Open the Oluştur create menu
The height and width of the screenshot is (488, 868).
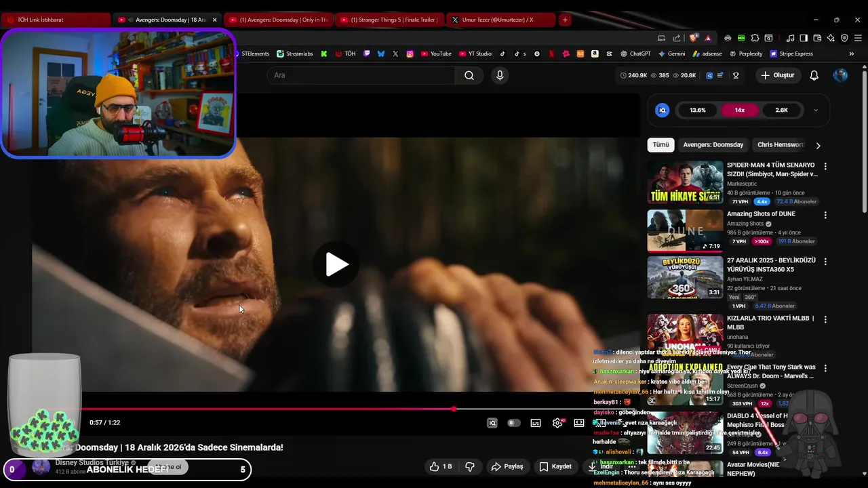click(777, 75)
